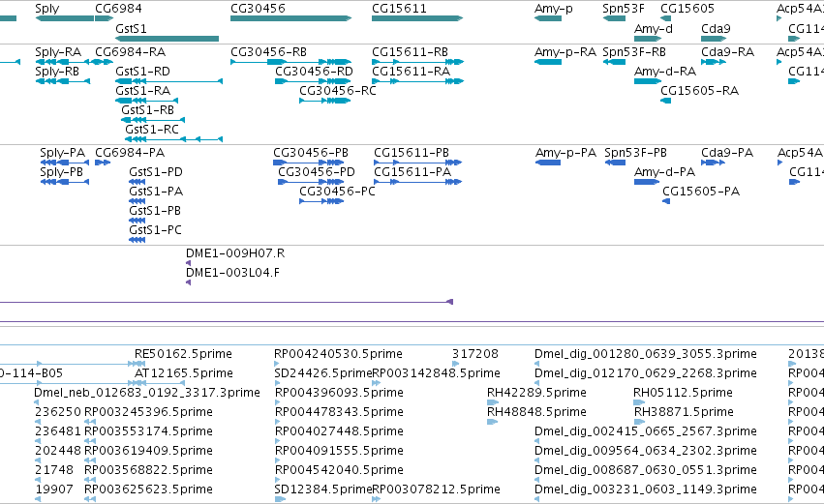Image resolution: width=824 pixels, height=504 pixels.
Task: Select the Sply-PA protein label
Action: point(63,153)
